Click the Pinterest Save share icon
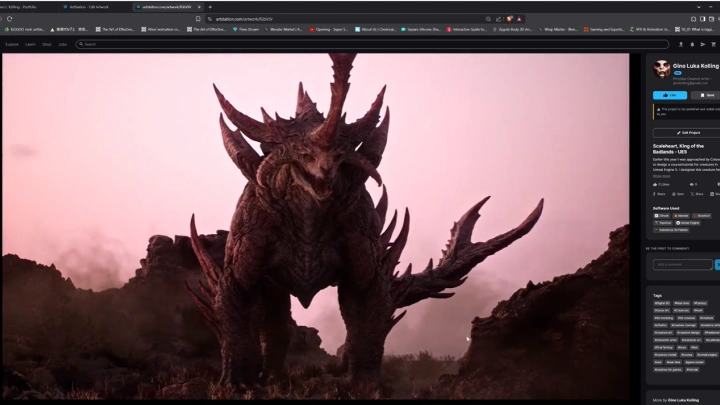The height and width of the screenshot is (405, 720). (x=678, y=194)
